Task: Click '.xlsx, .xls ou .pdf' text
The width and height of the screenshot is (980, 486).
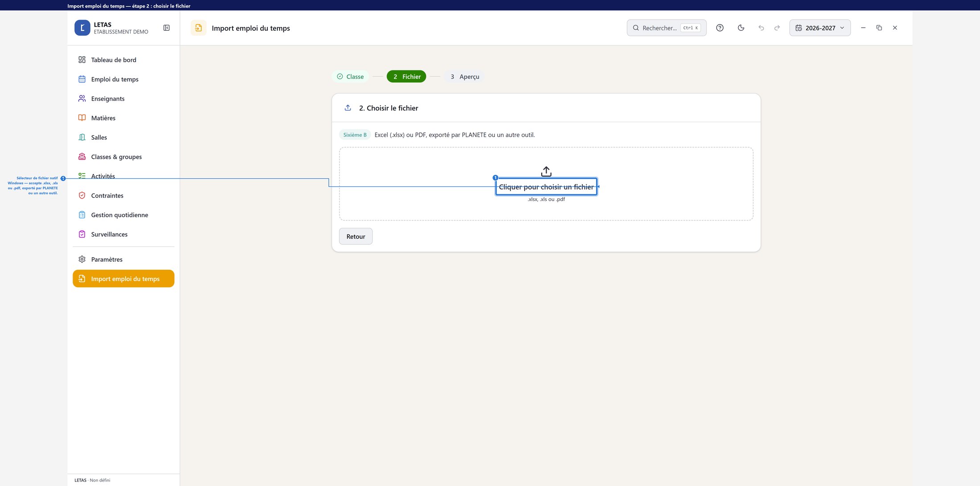Action: [546, 199]
